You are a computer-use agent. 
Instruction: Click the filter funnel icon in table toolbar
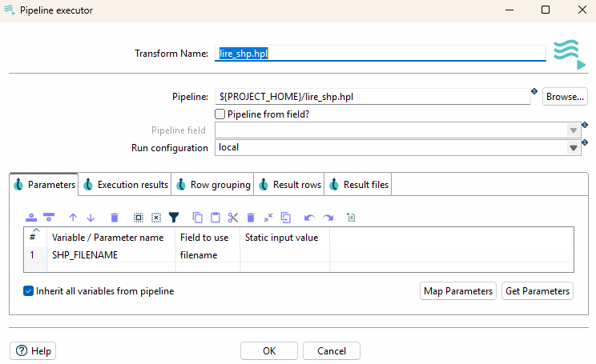pyautogui.click(x=174, y=217)
